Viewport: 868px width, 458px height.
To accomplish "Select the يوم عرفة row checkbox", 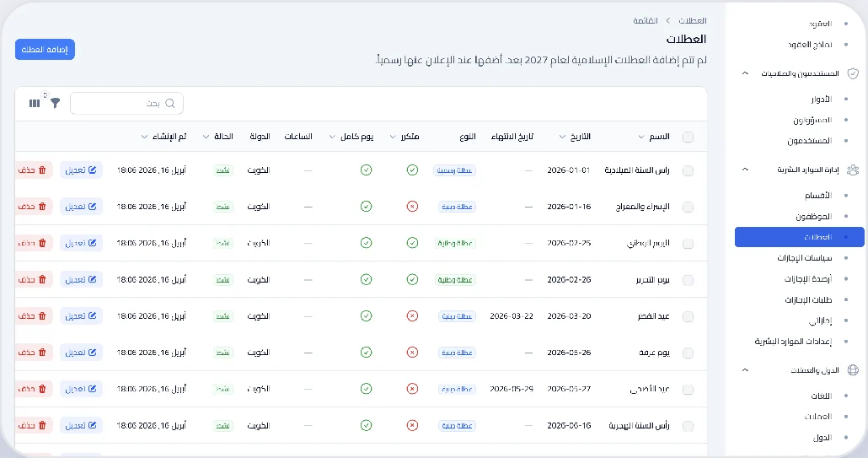I will 689,353.
